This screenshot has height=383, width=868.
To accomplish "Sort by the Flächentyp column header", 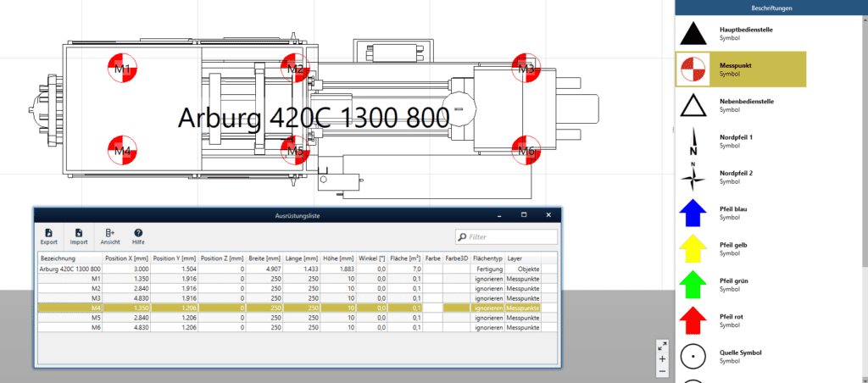I will (x=487, y=258).
